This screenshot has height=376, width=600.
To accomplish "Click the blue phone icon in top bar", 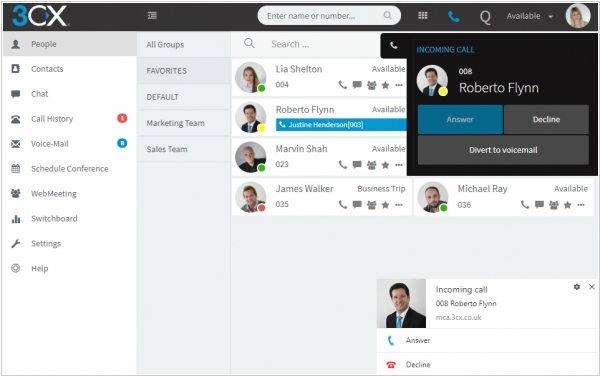I will (x=453, y=16).
